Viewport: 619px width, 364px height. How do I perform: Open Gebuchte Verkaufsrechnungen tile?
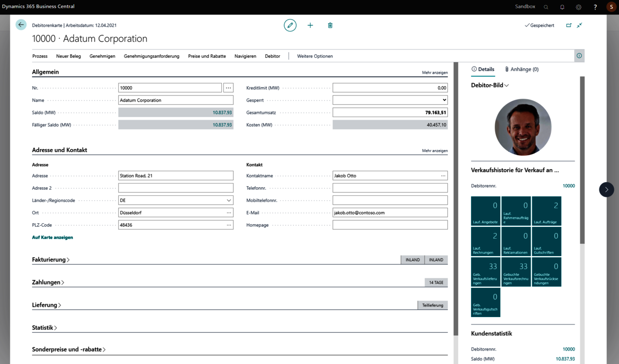pos(516,272)
